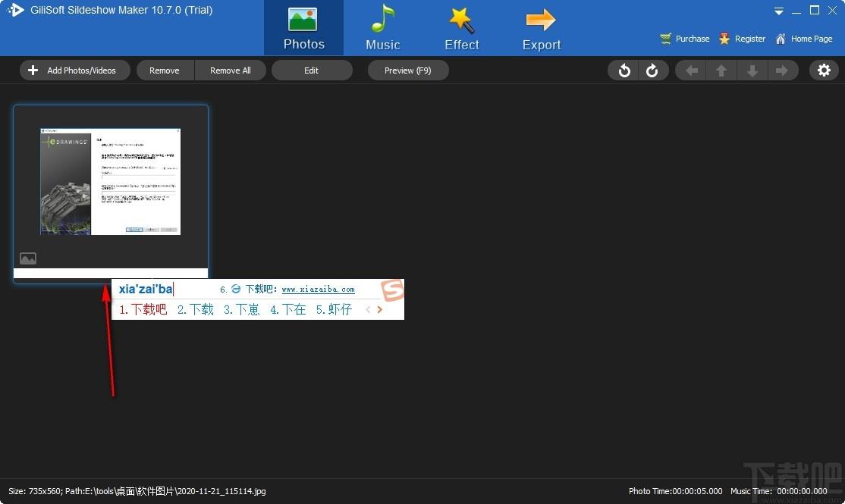Image resolution: width=845 pixels, height=504 pixels.
Task: Go to the Export tab
Action: tap(541, 28)
